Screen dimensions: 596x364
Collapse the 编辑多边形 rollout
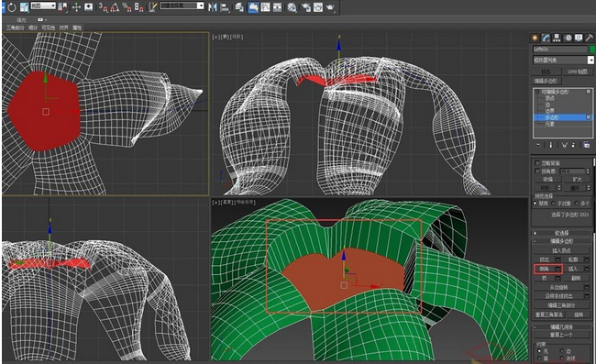561,241
